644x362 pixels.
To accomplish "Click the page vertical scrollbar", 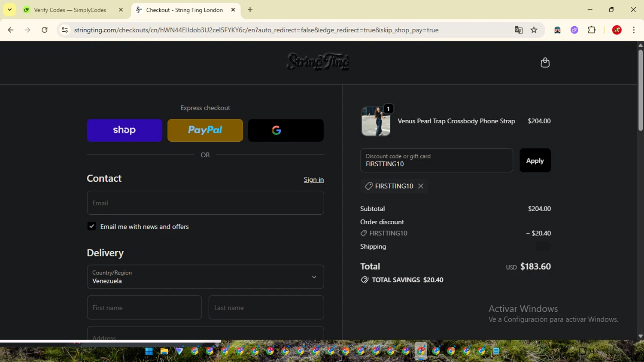I will 640,90.
